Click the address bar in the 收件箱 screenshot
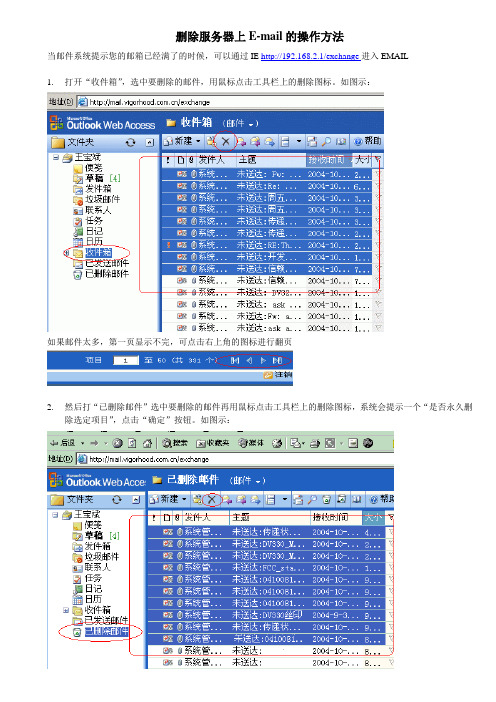This screenshot has width=496, height=702. [x=231, y=102]
